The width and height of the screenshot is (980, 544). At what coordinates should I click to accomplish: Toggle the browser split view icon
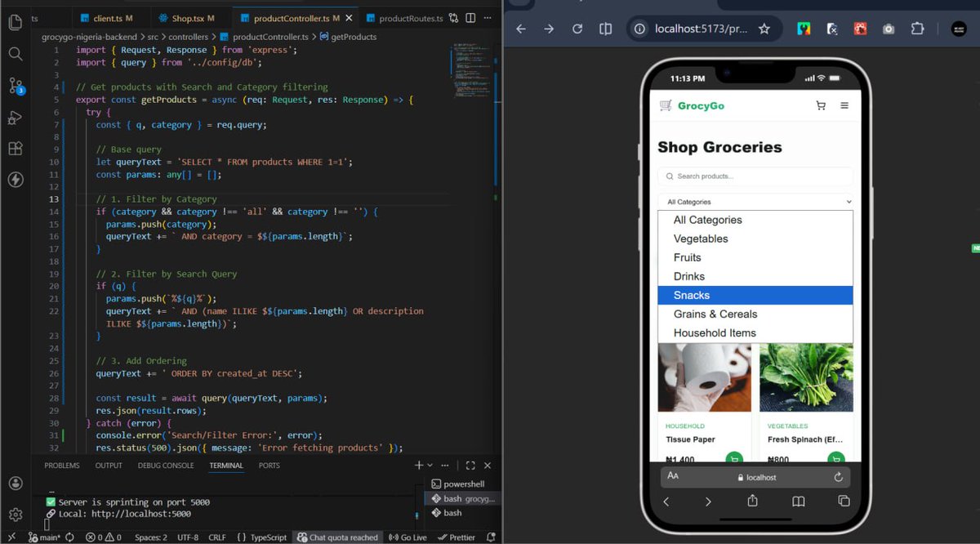605,29
